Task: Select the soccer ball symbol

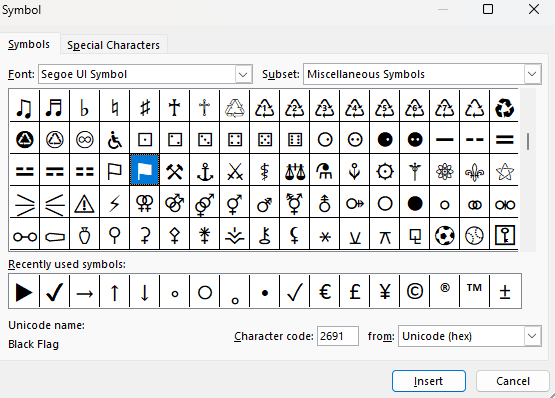Action: pyautogui.click(x=445, y=235)
